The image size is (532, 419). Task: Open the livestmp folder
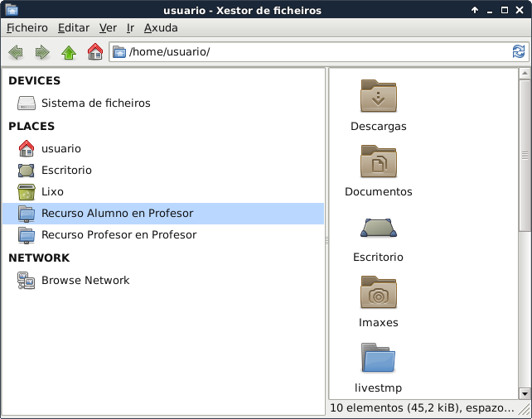(379, 358)
